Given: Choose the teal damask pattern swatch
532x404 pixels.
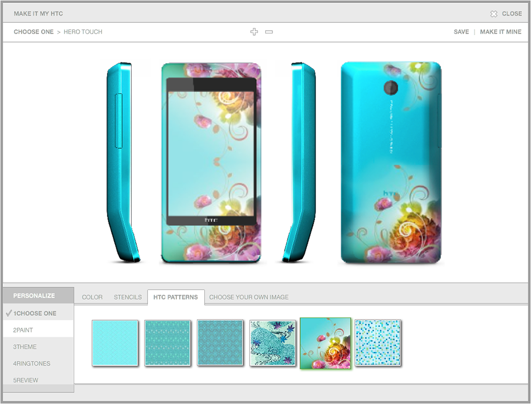Looking at the screenshot, I should click(220, 343).
